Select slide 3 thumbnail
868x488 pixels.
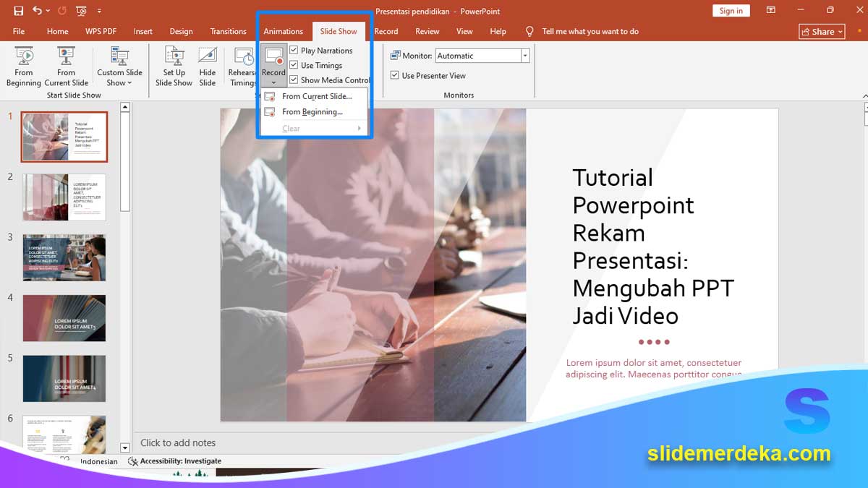pos(64,257)
